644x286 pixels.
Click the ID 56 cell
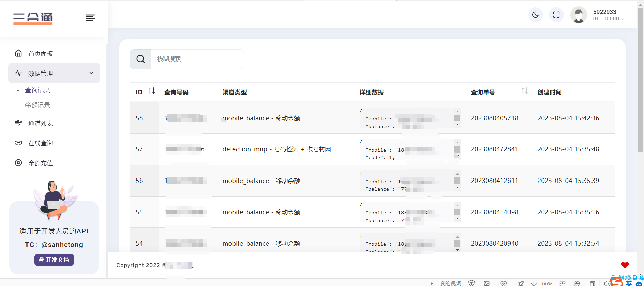(139, 181)
